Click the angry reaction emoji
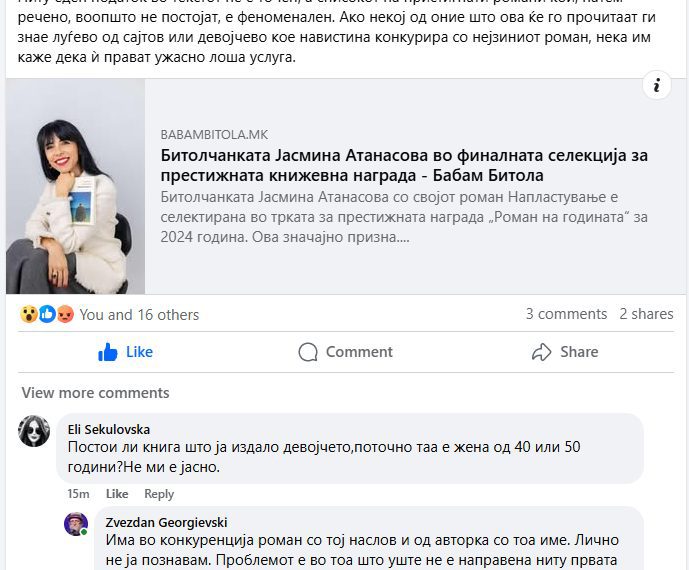The width and height of the screenshot is (689, 570). [x=65, y=314]
